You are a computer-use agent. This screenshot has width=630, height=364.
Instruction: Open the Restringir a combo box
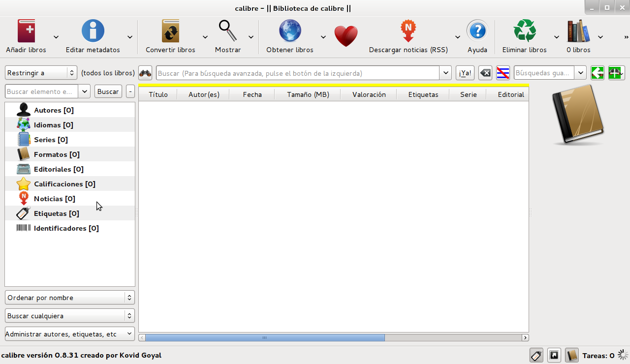[x=41, y=73]
